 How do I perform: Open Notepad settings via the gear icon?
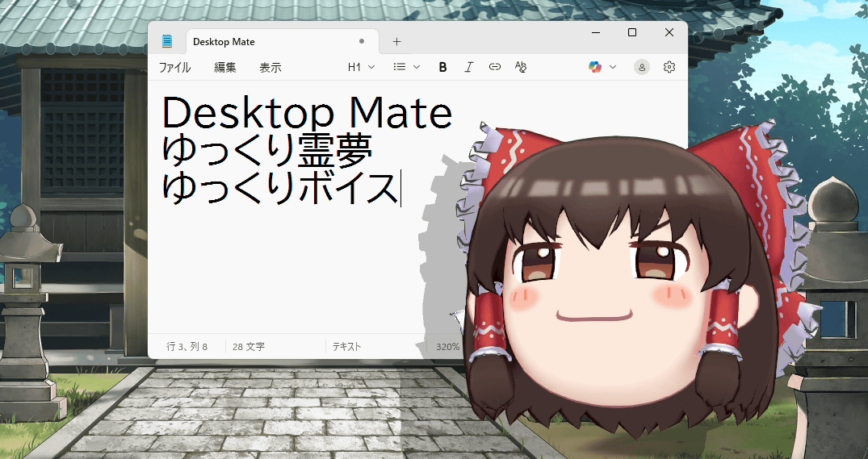tap(669, 67)
